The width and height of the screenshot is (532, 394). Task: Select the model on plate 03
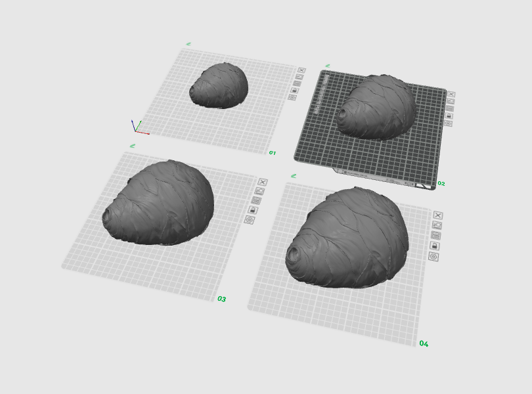[x=159, y=203]
